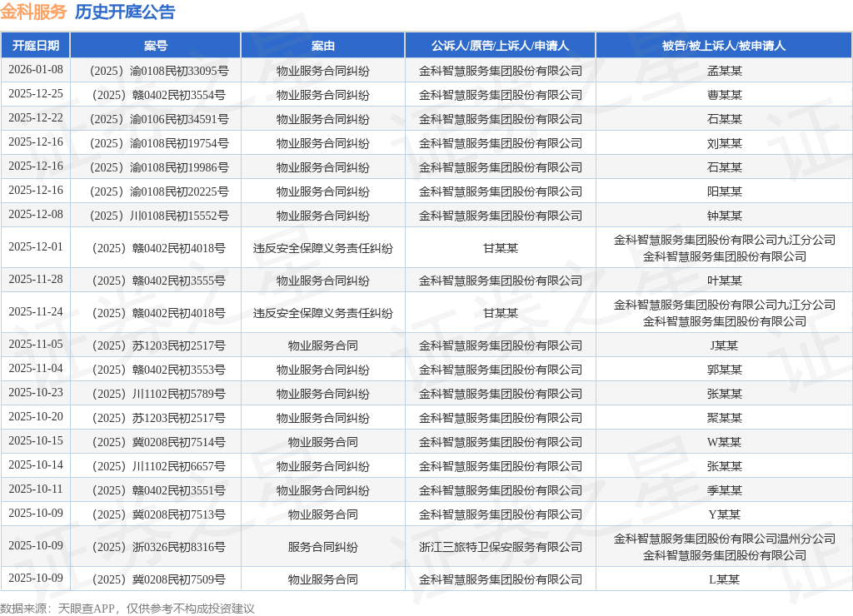Click plaintiff 浙江三旅特卫保安服务有限公司
Viewport: 853px width, 616px height.
click(x=501, y=547)
